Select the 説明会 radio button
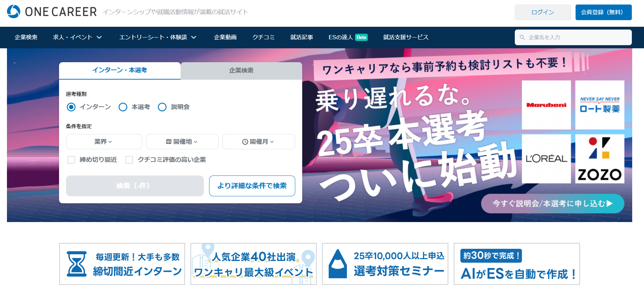Screen dimensions: 644x303 [162, 107]
